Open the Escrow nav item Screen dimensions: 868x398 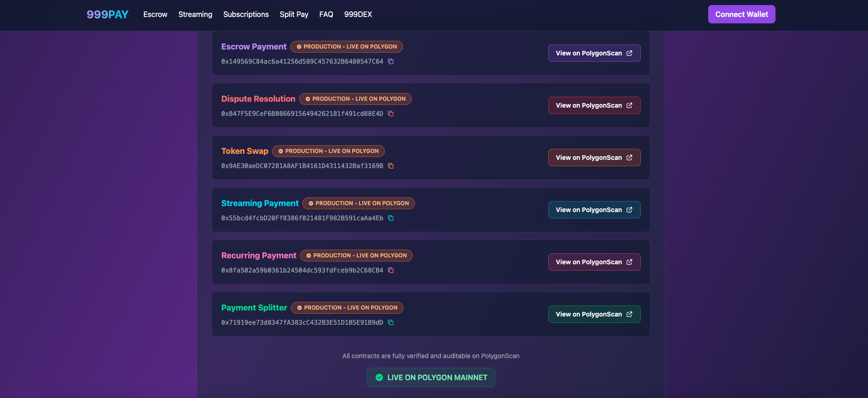click(155, 15)
